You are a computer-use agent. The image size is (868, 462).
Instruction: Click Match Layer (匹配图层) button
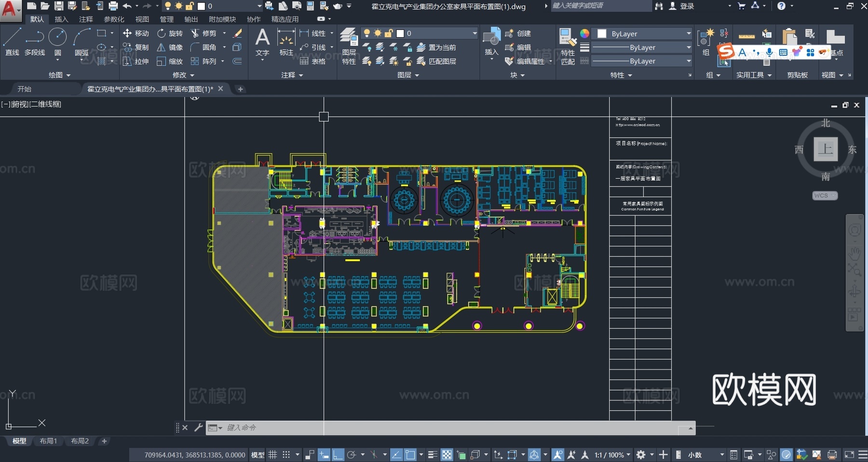coord(436,61)
